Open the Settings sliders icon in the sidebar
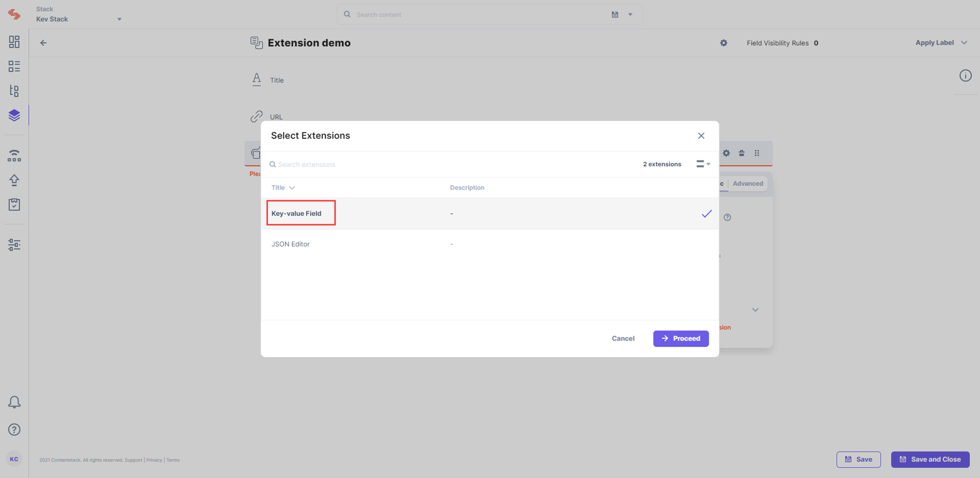Screen dimensions: 980x478 coord(14,245)
